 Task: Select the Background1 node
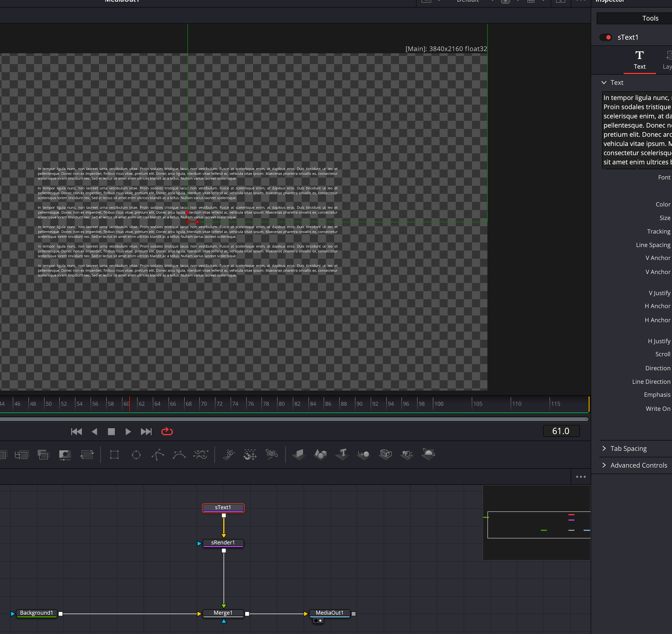(36, 613)
